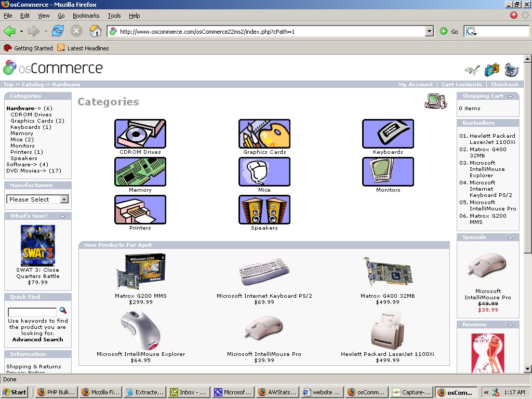This screenshot has width=532, height=399.
Task: Click the Cart Contents link
Action: click(x=461, y=85)
